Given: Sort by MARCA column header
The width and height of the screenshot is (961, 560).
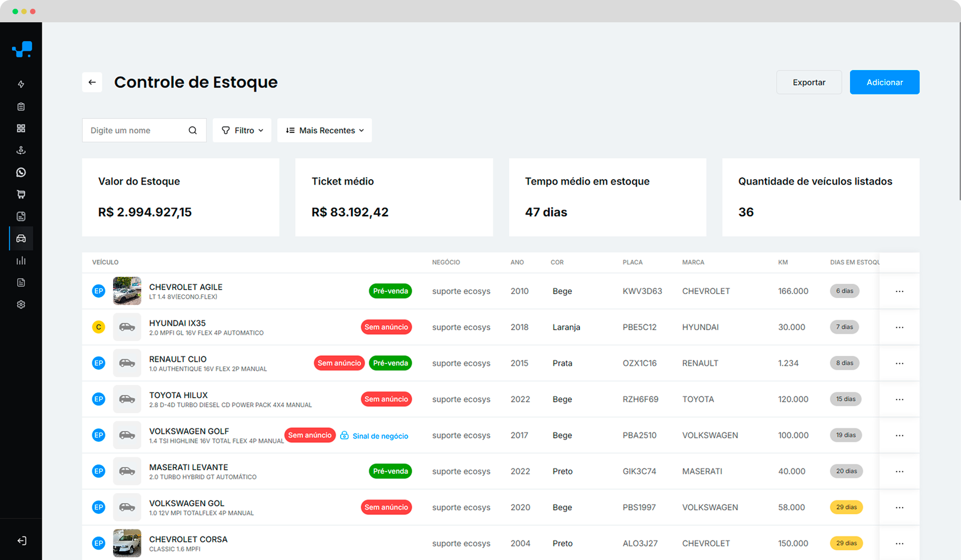Looking at the screenshot, I should (x=693, y=262).
